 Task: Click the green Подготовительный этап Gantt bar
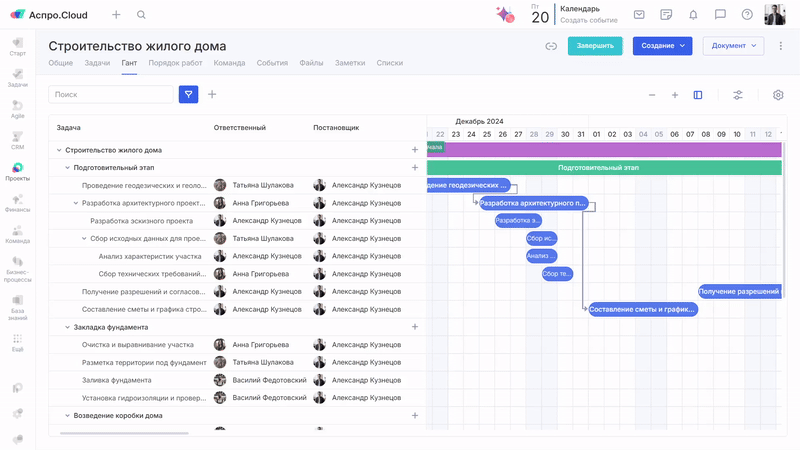click(x=598, y=168)
